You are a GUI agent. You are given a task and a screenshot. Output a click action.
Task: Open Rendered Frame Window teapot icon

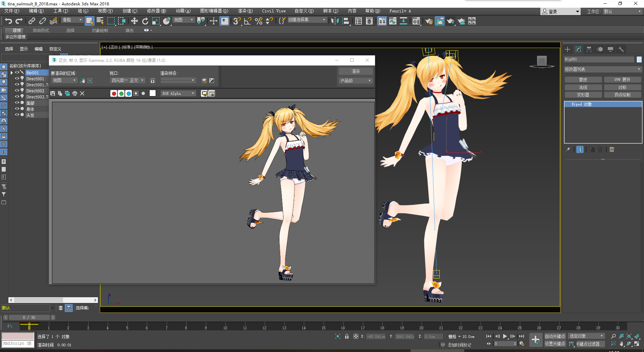coord(440,21)
